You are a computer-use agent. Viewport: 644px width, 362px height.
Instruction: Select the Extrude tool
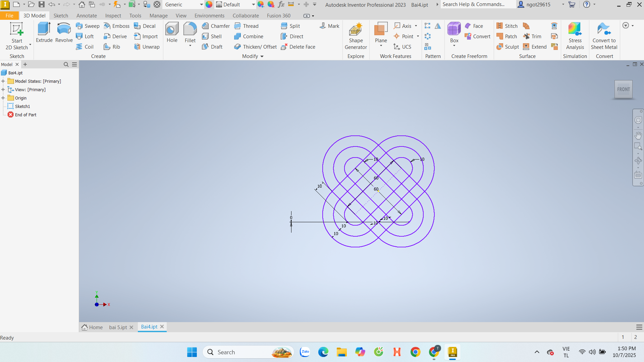(x=44, y=33)
